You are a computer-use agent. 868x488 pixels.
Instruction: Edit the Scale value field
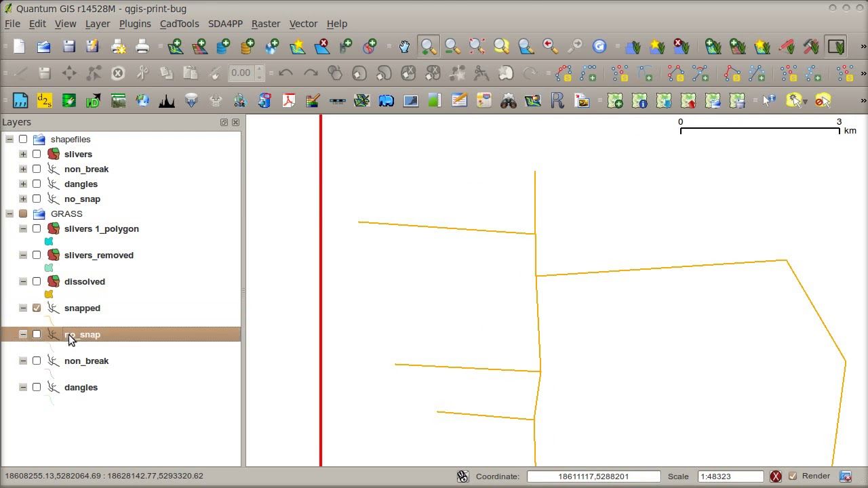(730, 476)
